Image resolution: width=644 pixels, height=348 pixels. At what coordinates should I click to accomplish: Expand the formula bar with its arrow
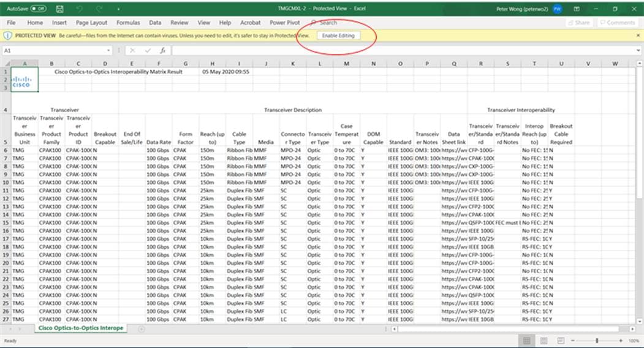click(638, 50)
